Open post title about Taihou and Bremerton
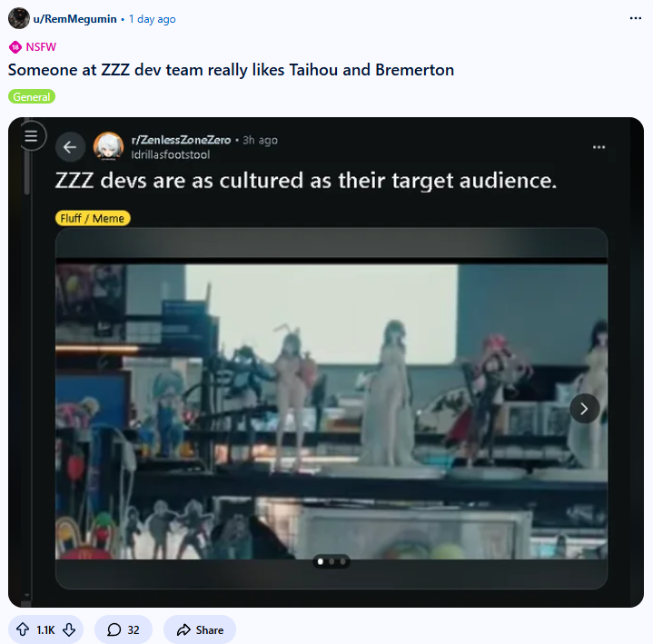Image resolution: width=653 pixels, height=644 pixels. 231,70
